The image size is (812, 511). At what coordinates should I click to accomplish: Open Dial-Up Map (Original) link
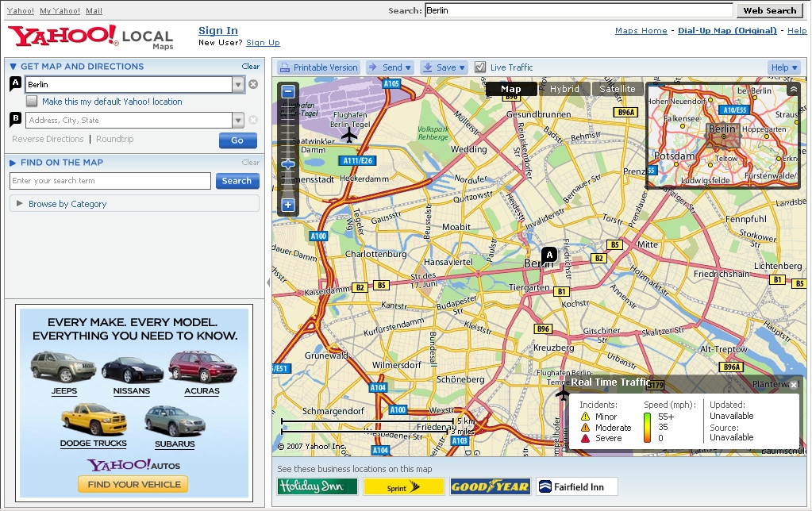click(727, 30)
